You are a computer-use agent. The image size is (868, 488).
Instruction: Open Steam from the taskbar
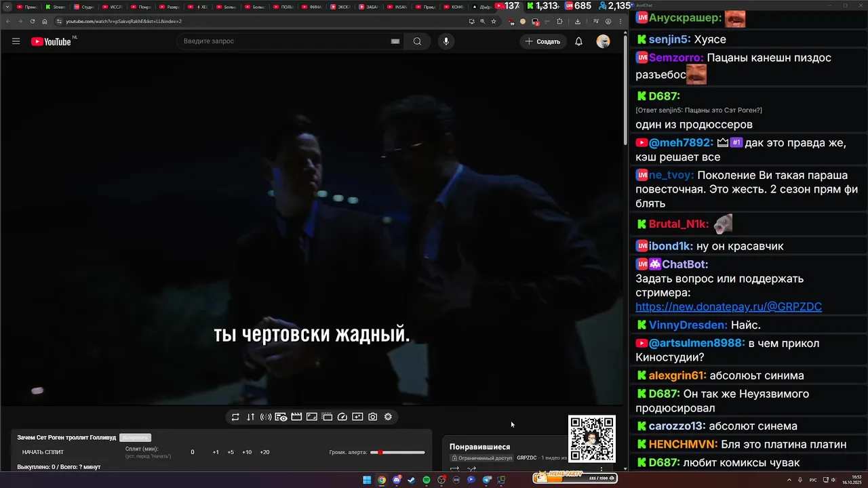point(412,480)
